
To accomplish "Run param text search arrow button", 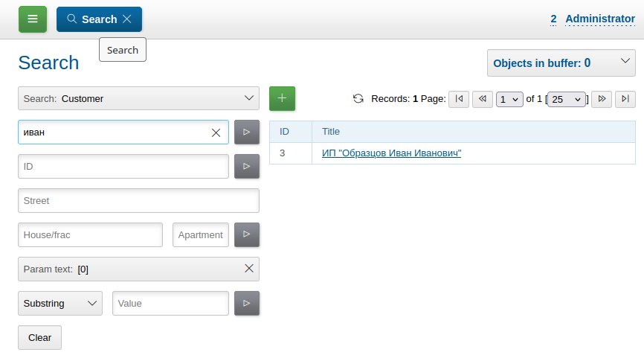I will tap(247, 303).
